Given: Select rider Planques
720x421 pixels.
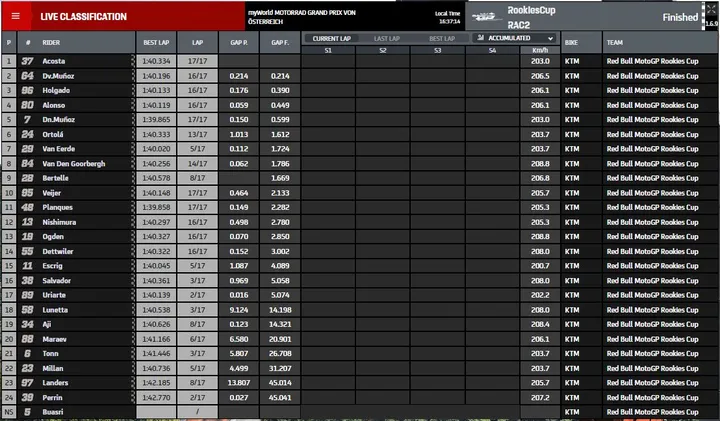Looking at the screenshot, I should [57, 207].
